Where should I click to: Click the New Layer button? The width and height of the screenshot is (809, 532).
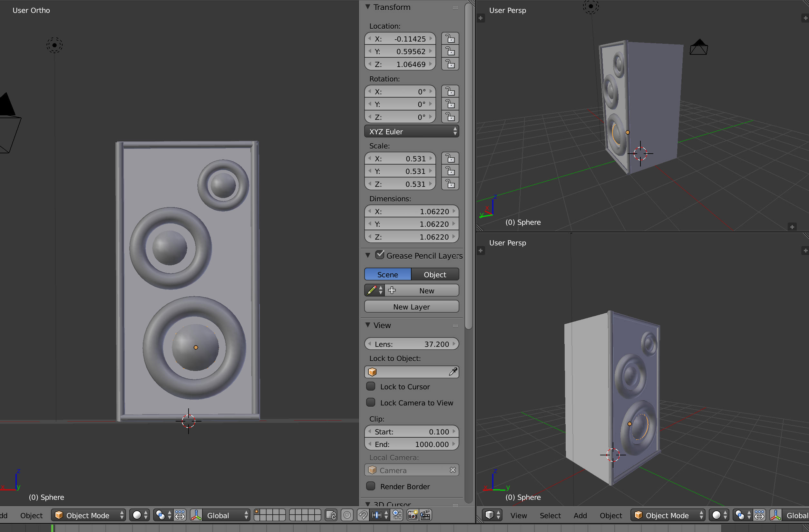coord(411,307)
